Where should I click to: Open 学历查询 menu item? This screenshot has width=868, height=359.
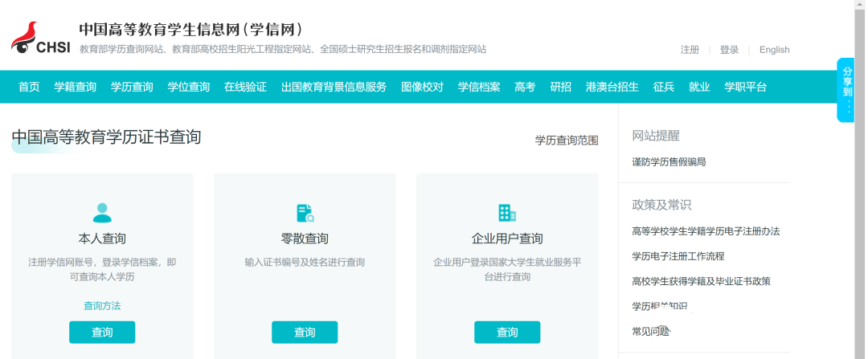pos(132,87)
